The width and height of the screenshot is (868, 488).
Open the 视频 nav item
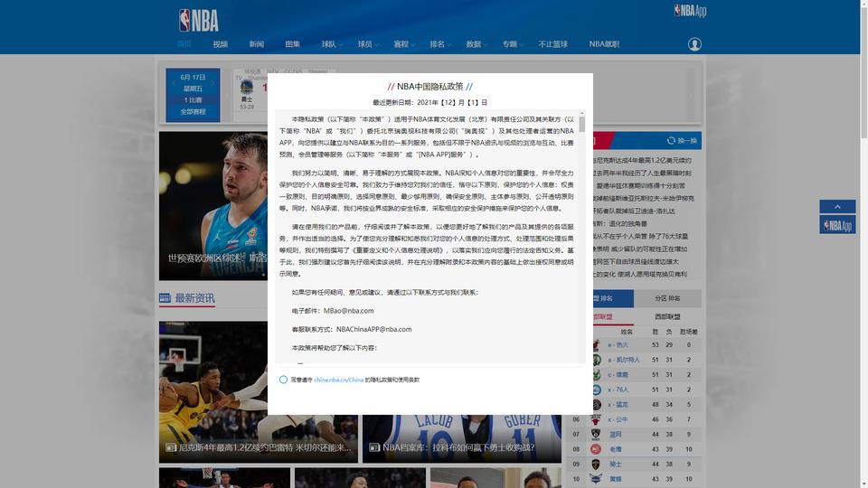pos(221,44)
